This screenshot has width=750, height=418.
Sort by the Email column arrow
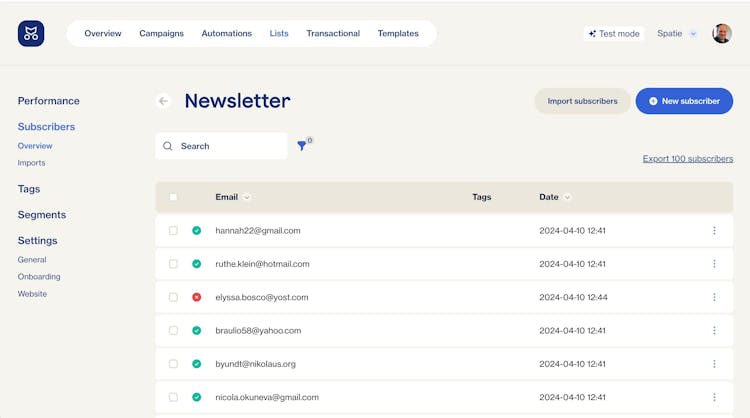tap(247, 197)
